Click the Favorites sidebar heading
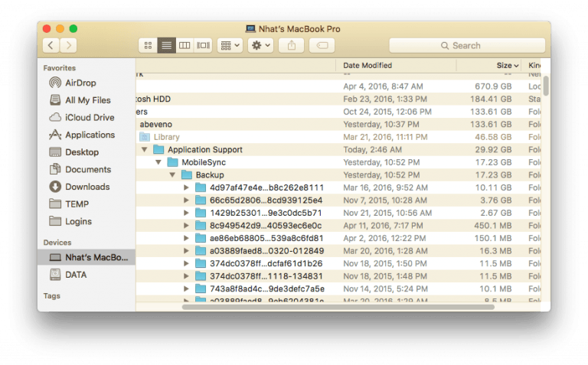This screenshot has height=365, width=588. (x=59, y=68)
